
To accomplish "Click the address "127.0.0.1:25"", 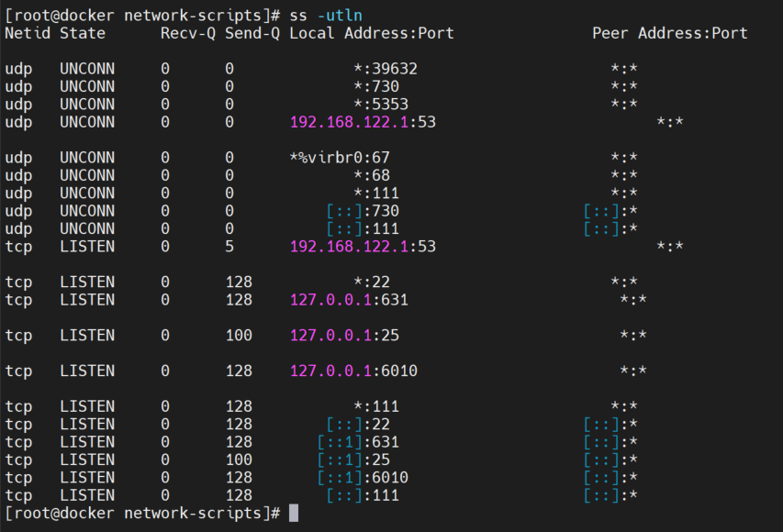I will [344, 336].
